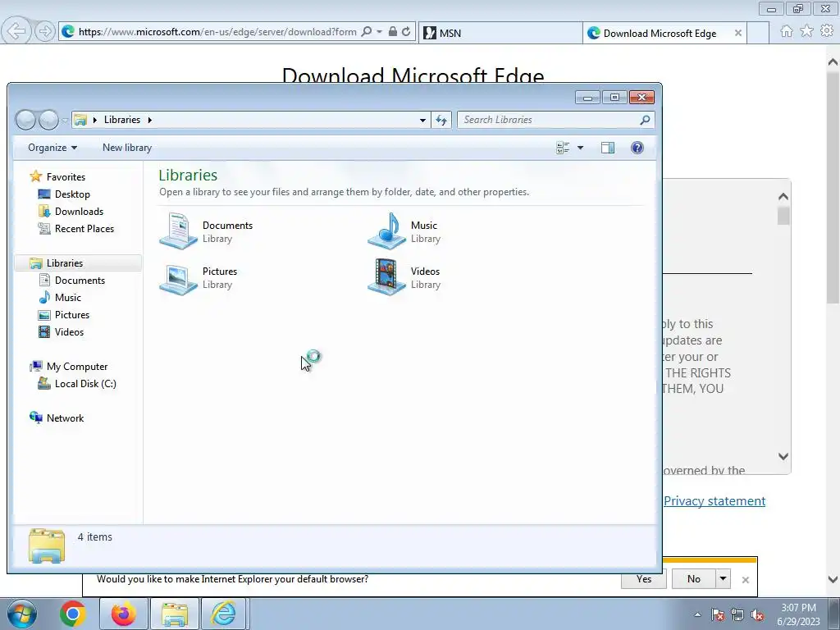Toggle the preview pane icon
Viewport: 840px width, 630px height.
pyautogui.click(x=608, y=148)
